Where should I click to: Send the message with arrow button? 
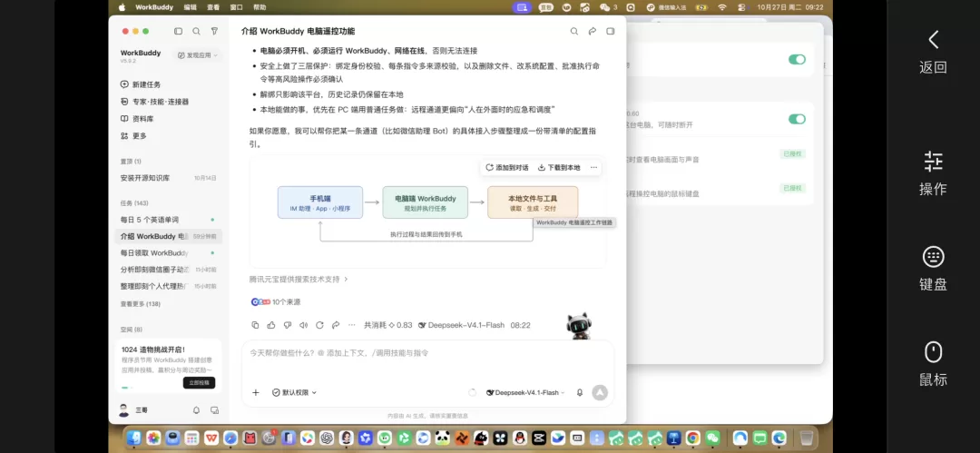[600, 392]
